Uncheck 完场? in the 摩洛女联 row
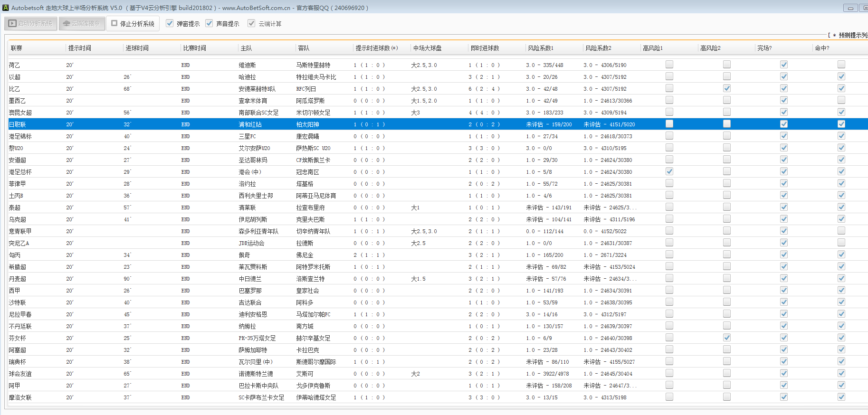Viewport: 868px width, 415px height. (784, 397)
